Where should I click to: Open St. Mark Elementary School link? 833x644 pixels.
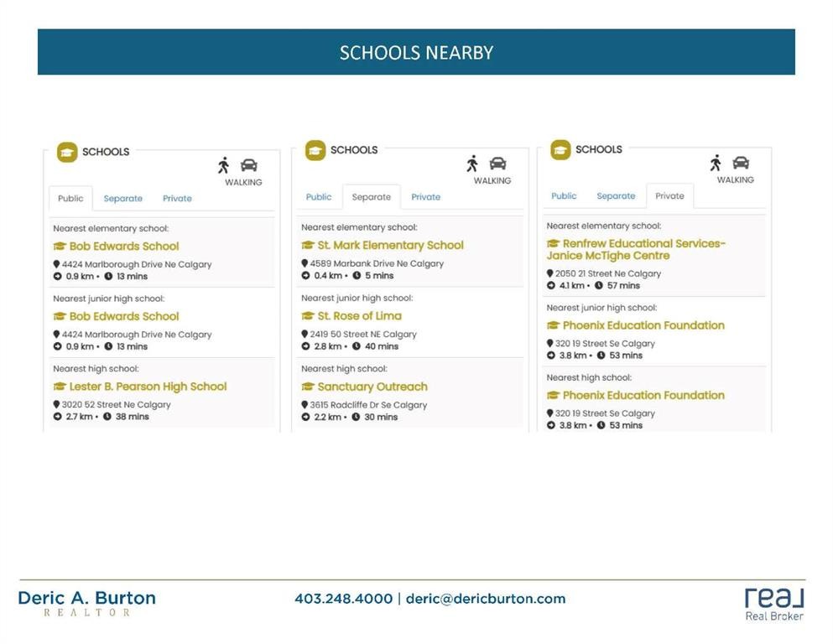(390, 246)
